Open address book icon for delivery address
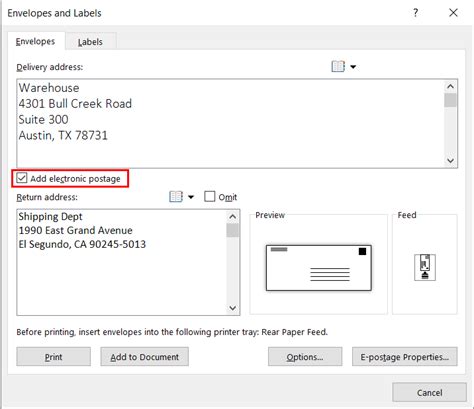474x409 pixels. [338, 66]
